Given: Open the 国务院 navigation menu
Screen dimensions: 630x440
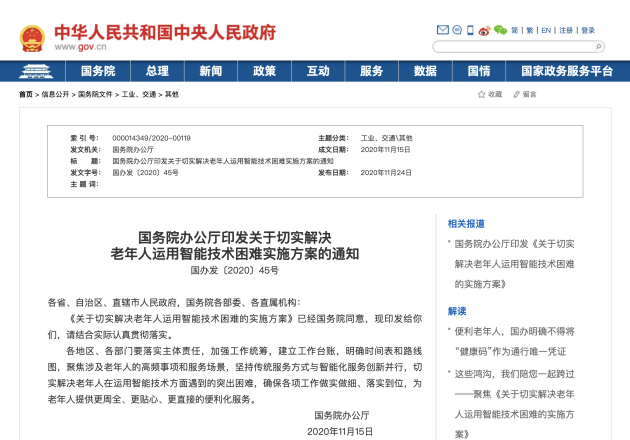Looking at the screenshot, I should [x=98, y=71].
